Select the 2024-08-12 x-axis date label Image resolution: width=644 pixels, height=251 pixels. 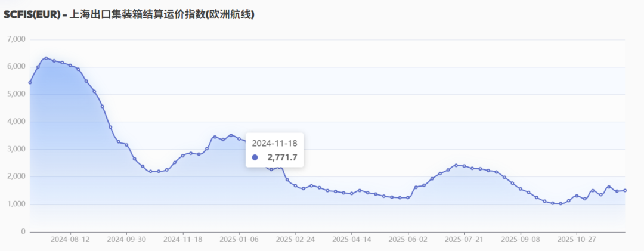coord(70,239)
